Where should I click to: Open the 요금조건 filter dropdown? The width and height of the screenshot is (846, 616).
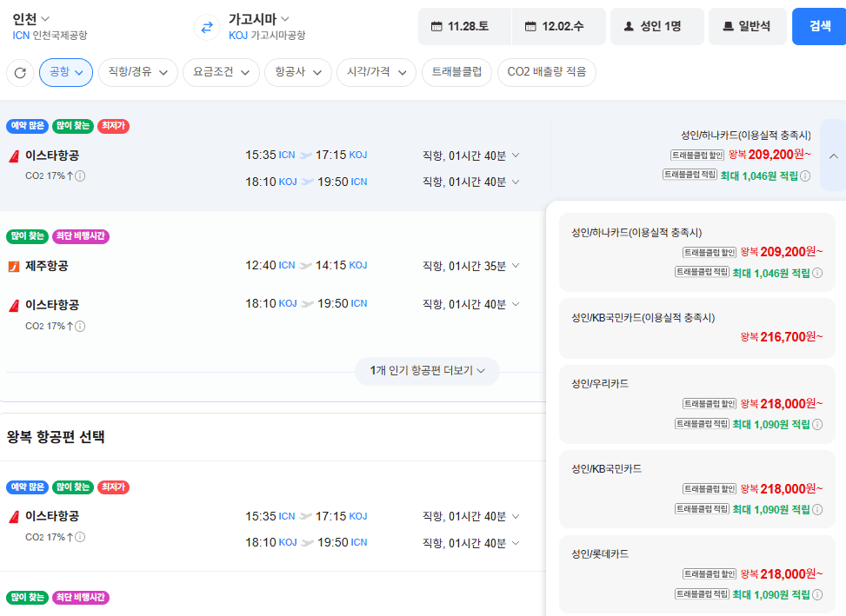[221, 72]
